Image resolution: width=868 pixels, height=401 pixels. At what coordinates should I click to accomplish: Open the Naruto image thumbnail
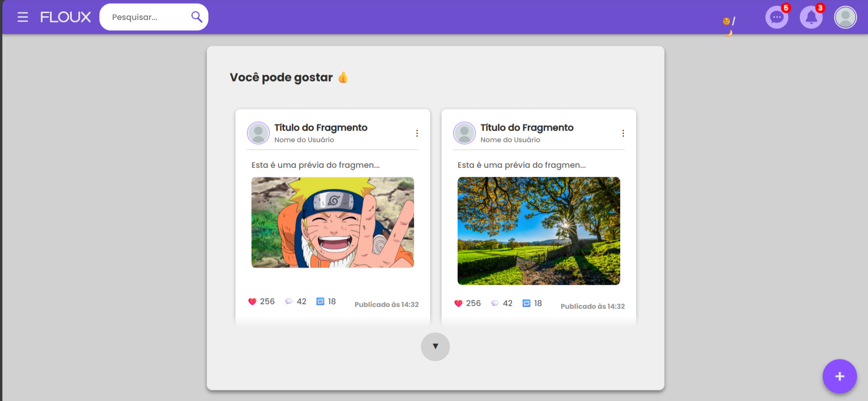[333, 222]
